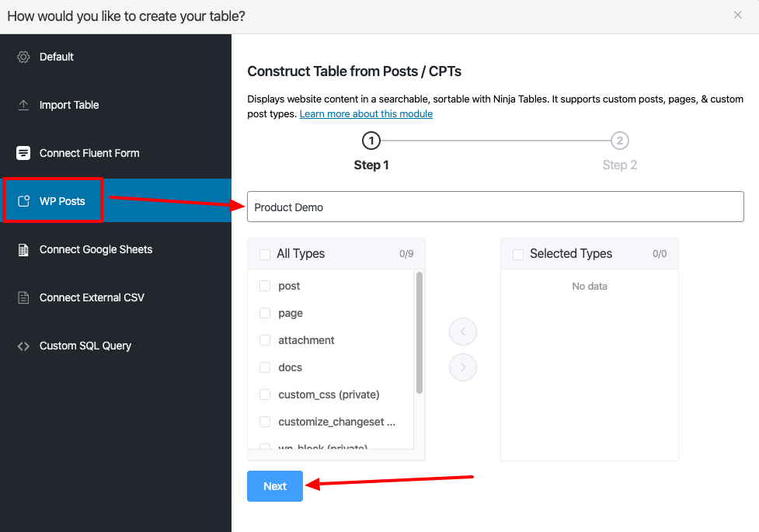Click the Connect Google Sheets icon

[23, 249]
